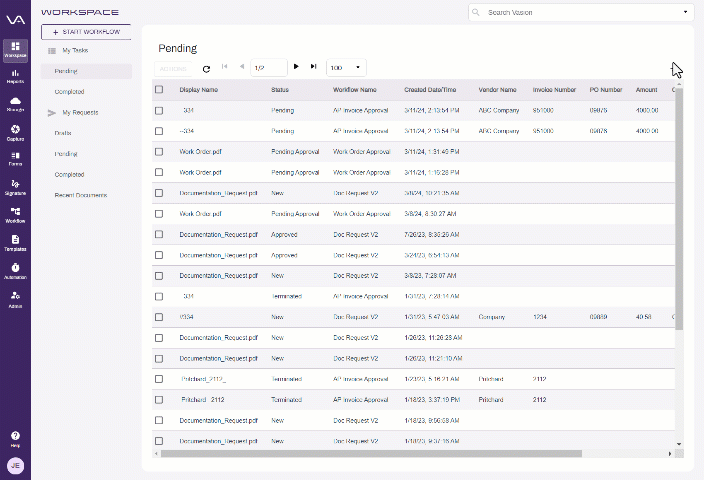Open the Forms section
The image size is (704, 480).
pyautogui.click(x=15, y=159)
